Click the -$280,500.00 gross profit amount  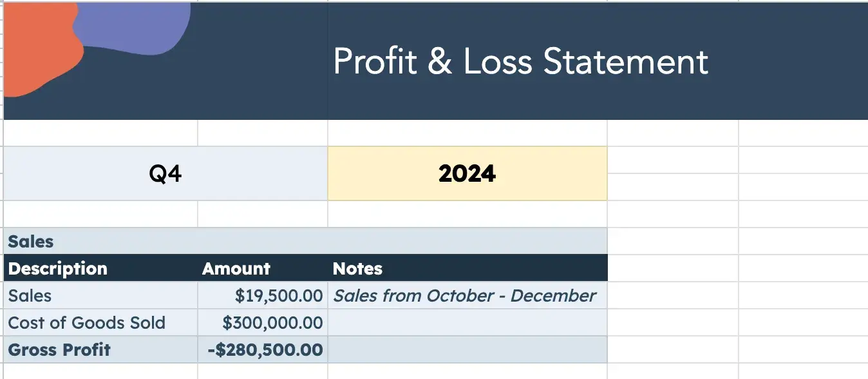pyautogui.click(x=265, y=350)
